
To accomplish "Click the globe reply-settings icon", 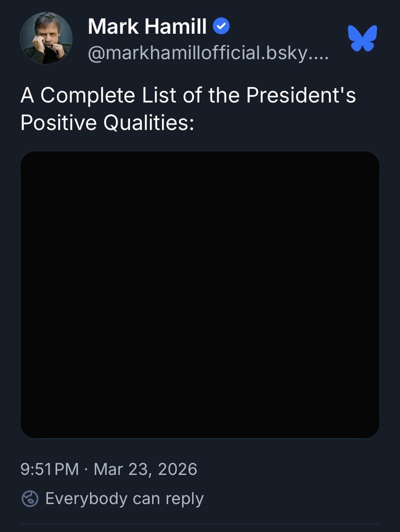I will click(x=30, y=498).
